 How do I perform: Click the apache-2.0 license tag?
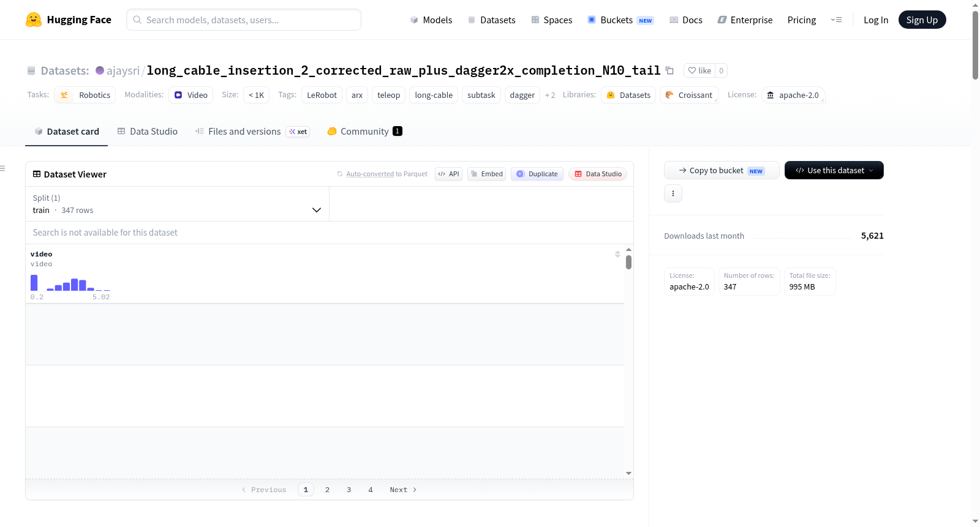pyautogui.click(x=793, y=95)
